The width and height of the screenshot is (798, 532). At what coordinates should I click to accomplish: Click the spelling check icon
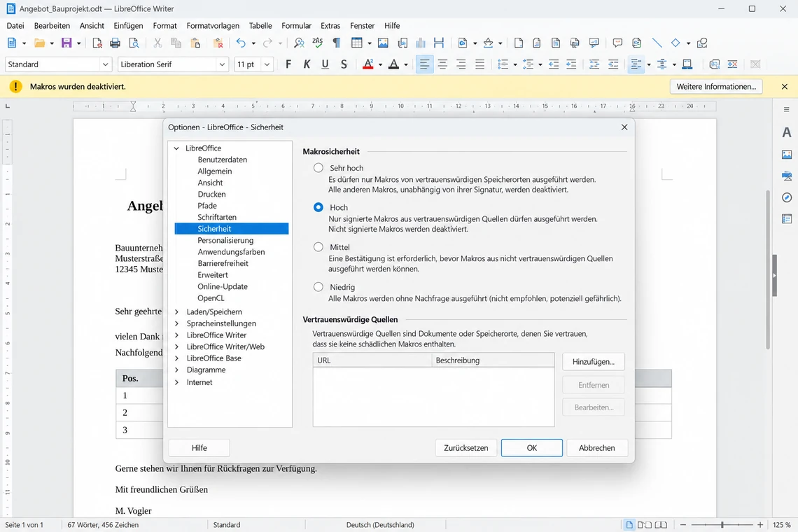coord(318,43)
